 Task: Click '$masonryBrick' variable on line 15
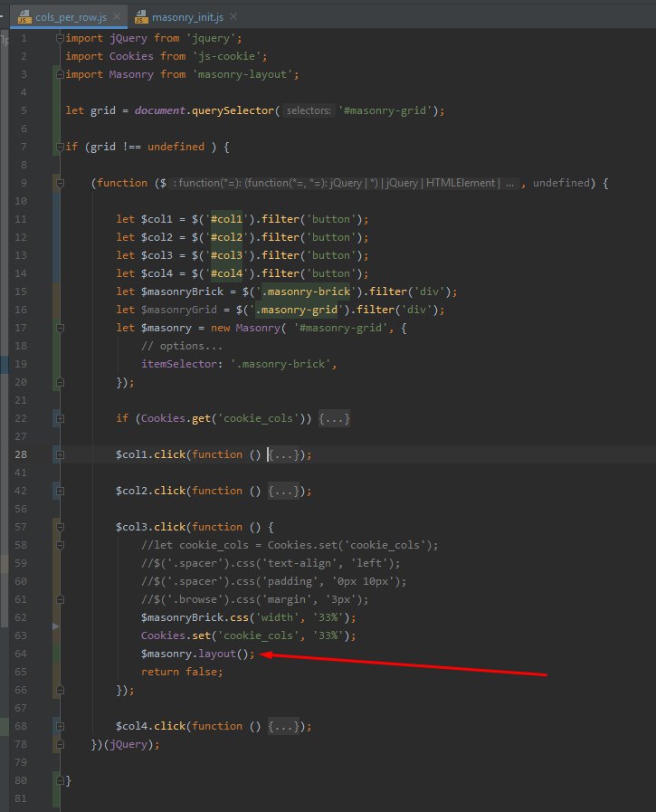pos(182,291)
